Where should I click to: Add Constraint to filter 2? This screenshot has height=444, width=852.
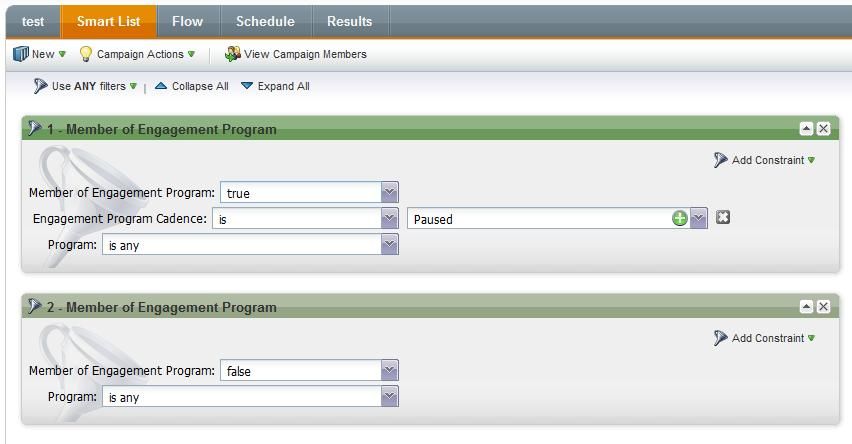pyautogui.click(x=764, y=338)
